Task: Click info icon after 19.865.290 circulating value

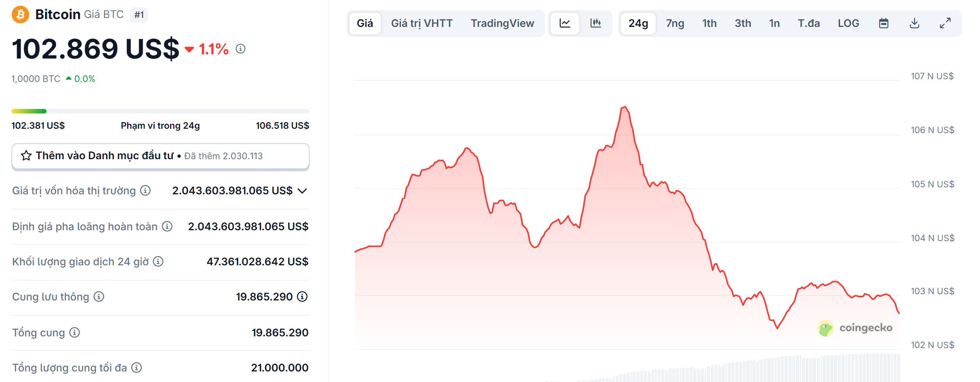Action: point(302,297)
